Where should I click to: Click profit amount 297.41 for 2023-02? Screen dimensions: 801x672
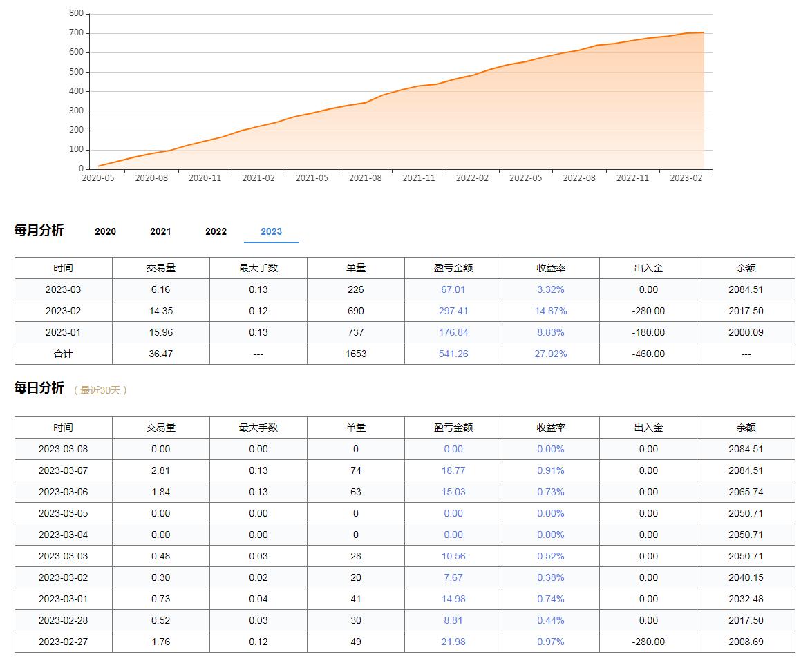(x=453, y=311)
